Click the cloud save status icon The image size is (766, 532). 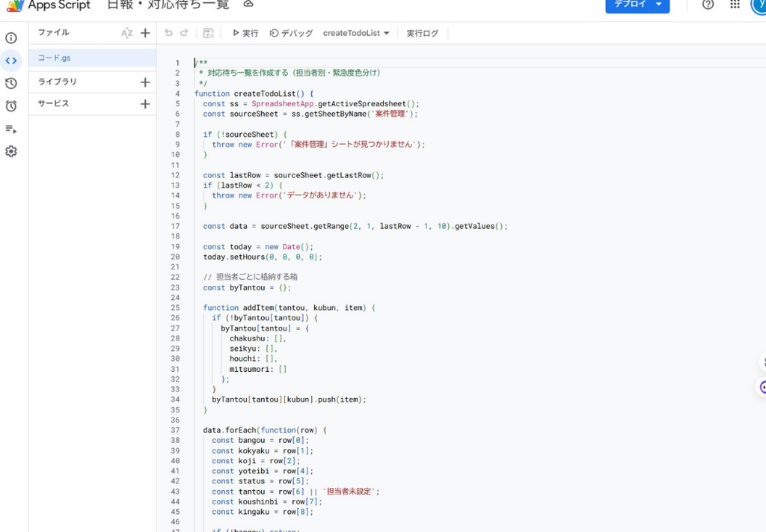[x=248, y=4]
